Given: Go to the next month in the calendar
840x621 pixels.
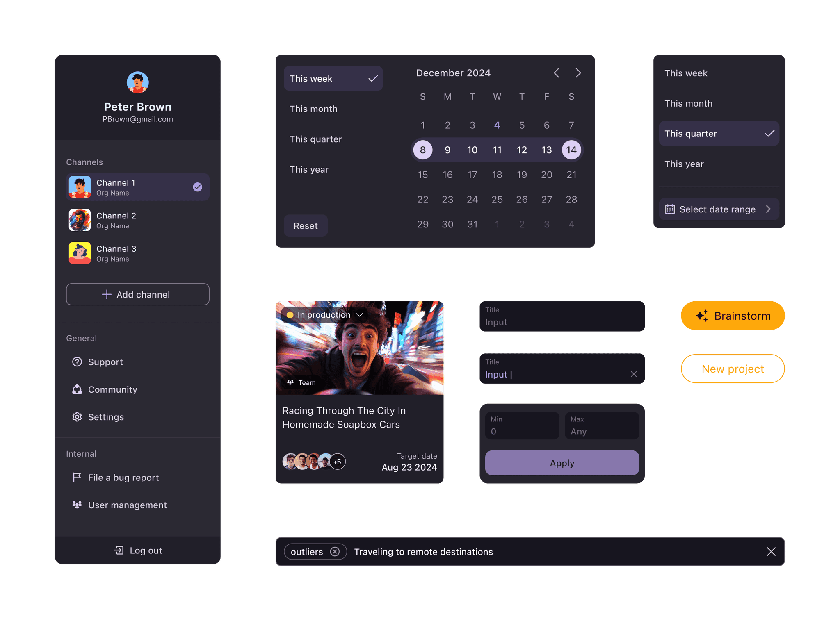Looking at the screenshot, I should click(578, 73).
